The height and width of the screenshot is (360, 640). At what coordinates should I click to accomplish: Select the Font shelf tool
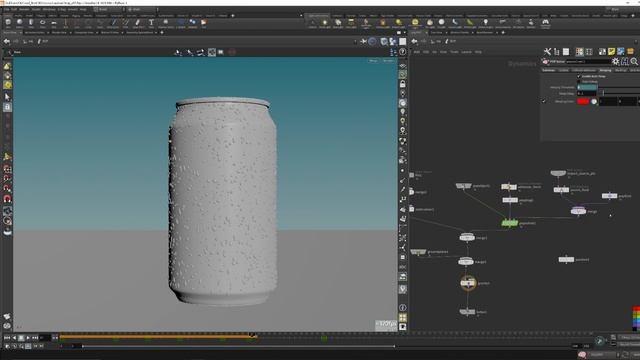pos(151,22)
